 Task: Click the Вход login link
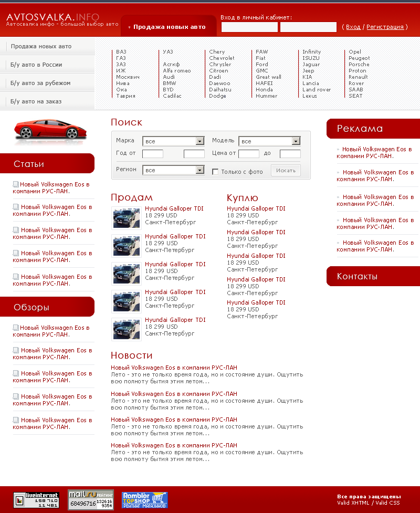[x=353, y=27]
